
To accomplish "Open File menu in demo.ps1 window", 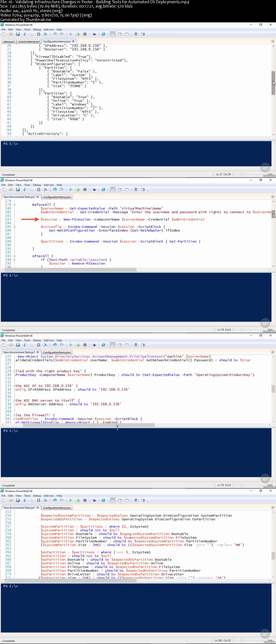I will (x=4, y=30).
